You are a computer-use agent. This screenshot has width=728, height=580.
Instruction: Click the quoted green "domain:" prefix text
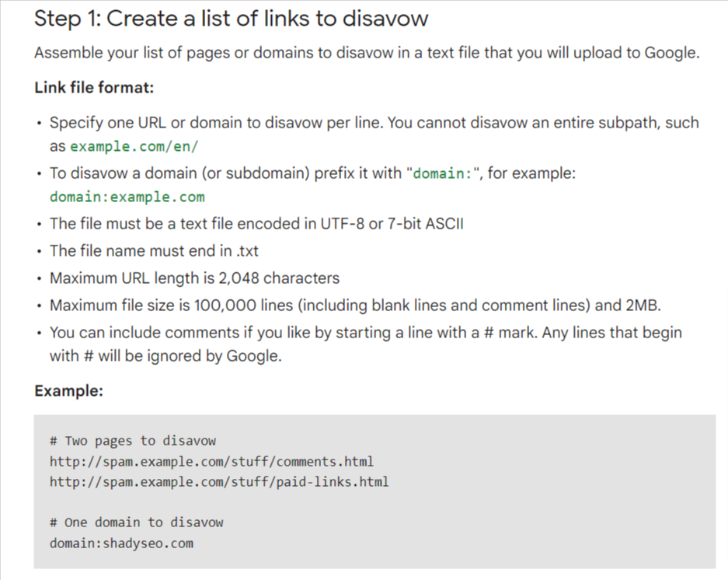click(x=442, y=173)
